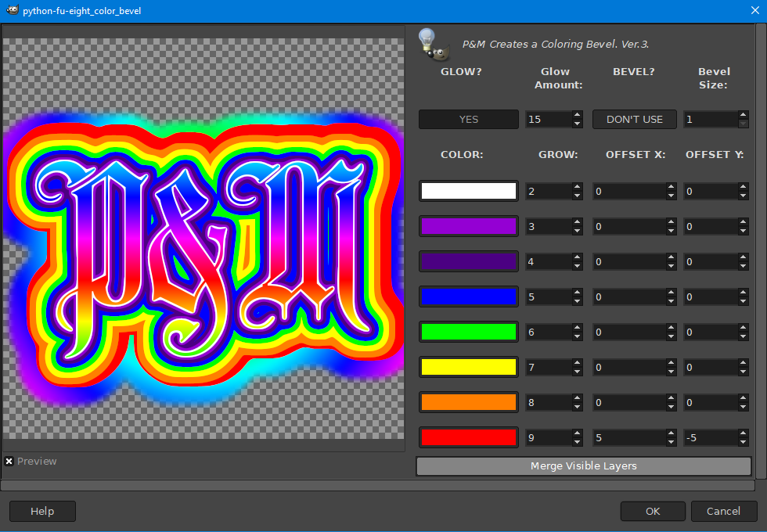Click the white row Grow field showing 2
767x532 pixels.
tap(549, 191)
